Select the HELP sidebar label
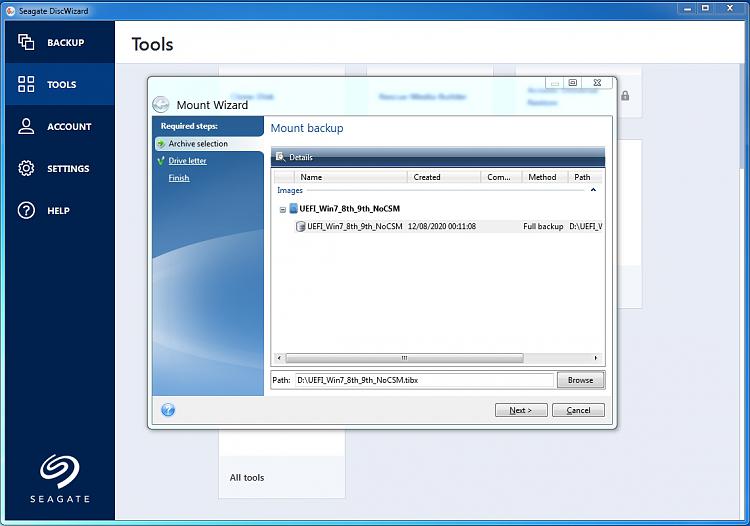The height and width of the screenshot is (526, 750). point(58,211)
